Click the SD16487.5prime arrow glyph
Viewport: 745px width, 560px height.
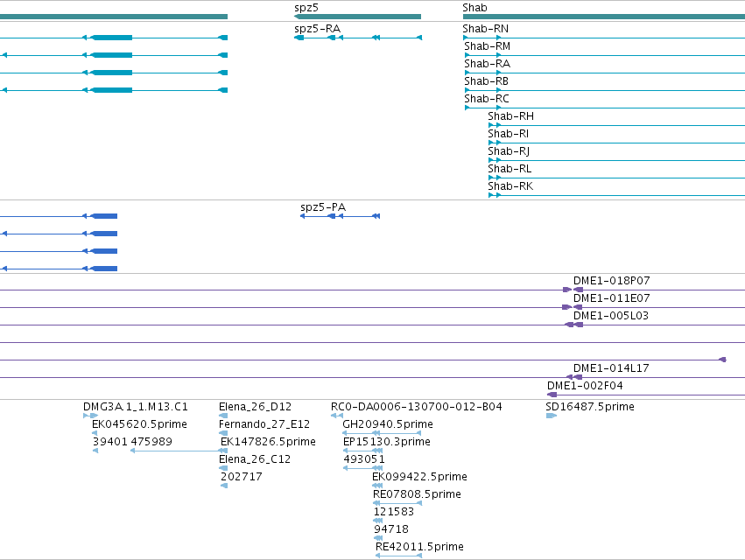(552, 416)
